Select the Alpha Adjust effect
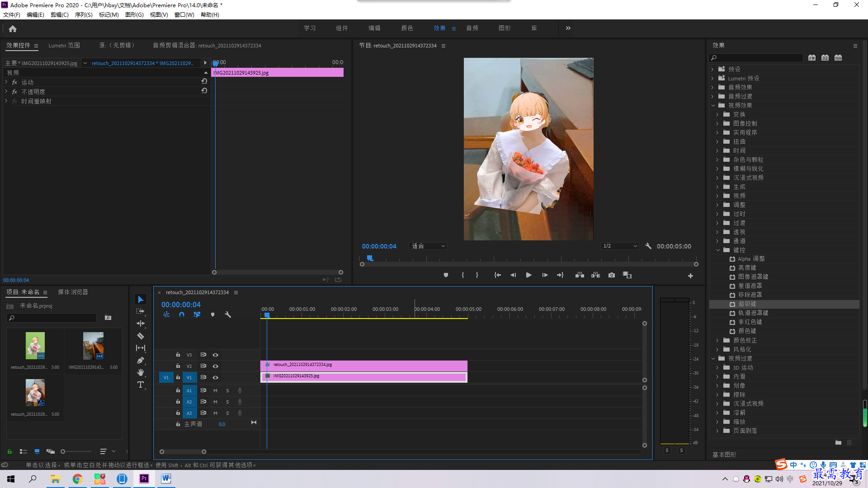The width and height of the screenshot is (868, 488). point(751,259)
